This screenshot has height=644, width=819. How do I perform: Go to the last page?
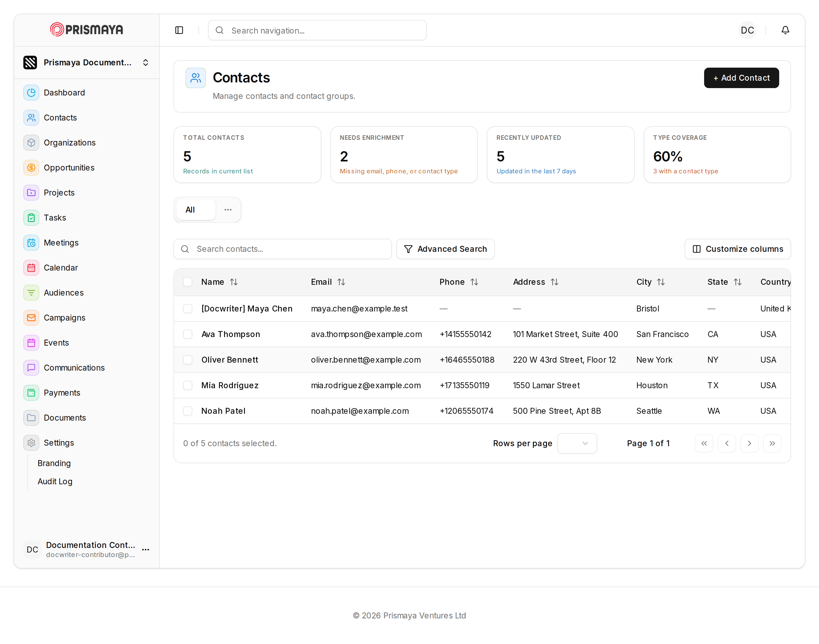click(772, 443)
